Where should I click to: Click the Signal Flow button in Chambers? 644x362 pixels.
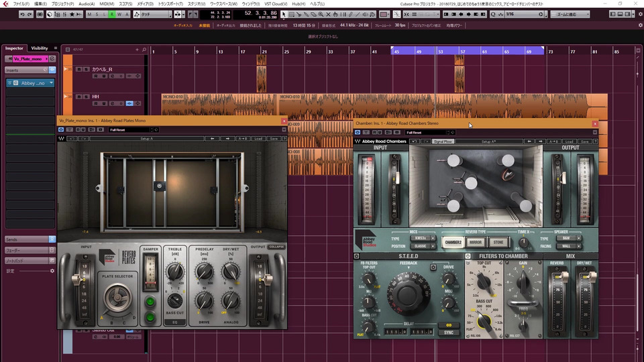[443, 141]
